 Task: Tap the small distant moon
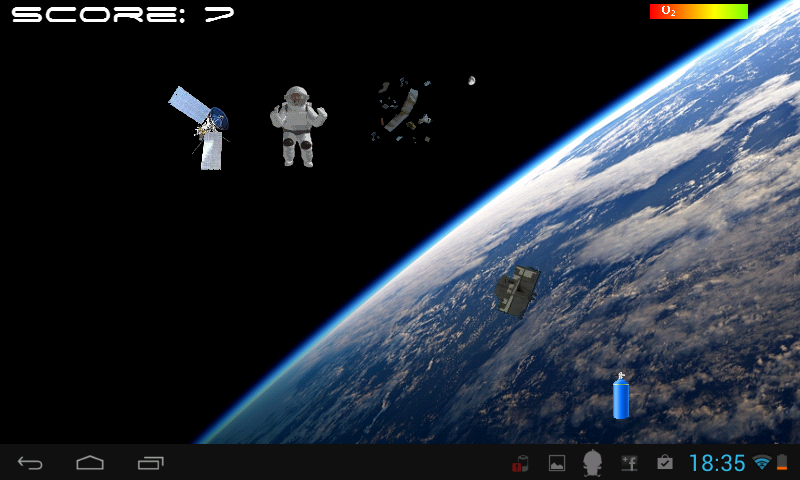pyautogui.click(x=471, y=80)
